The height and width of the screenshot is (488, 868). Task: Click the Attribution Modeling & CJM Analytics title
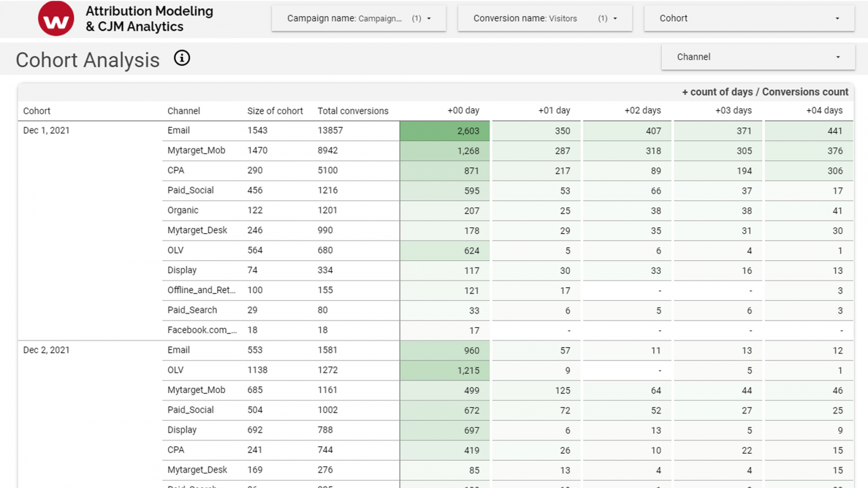point(149,19)
